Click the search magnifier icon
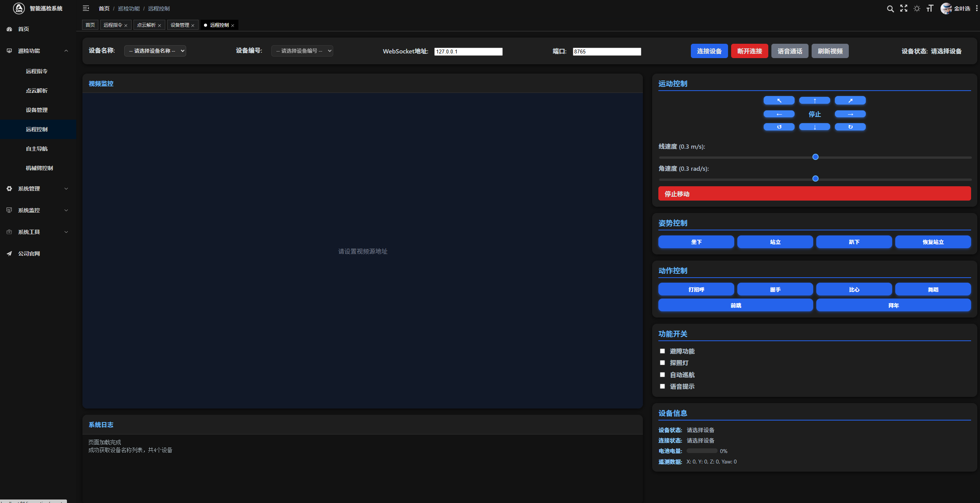This screenshot has height=503, width=980. [x=890, y=9]
